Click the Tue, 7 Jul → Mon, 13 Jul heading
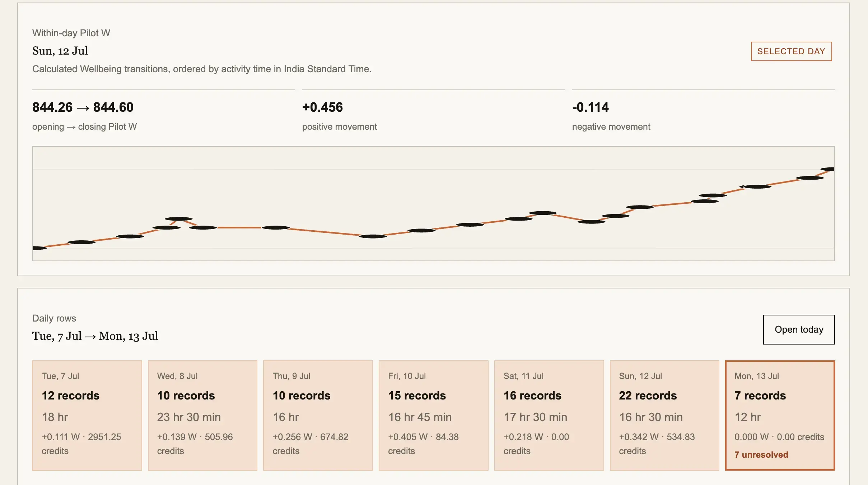The image size is (868, 485). coord(95,336)
